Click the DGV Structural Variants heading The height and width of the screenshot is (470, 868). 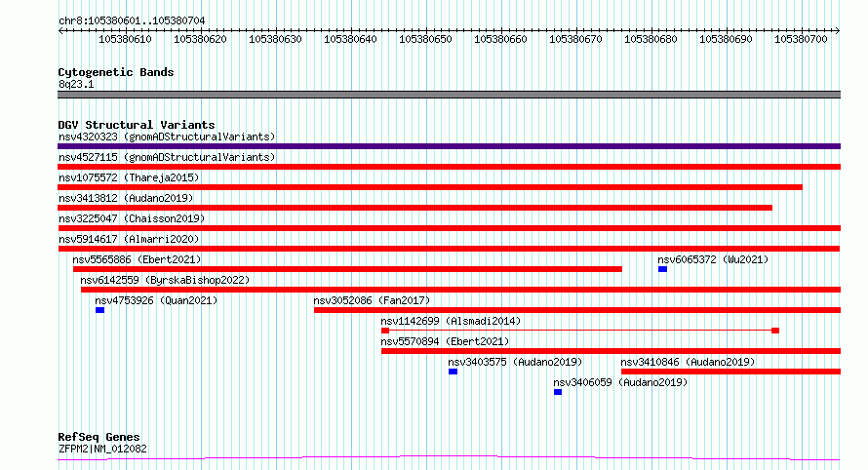[137, 125]
